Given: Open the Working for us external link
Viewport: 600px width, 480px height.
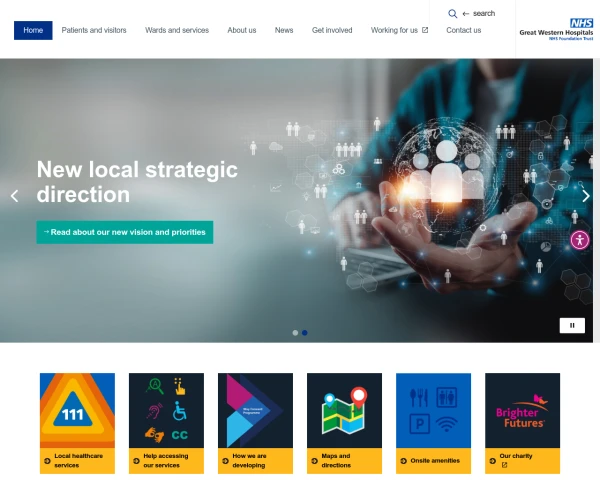Looking at the screenshot, I should point(399,30).
